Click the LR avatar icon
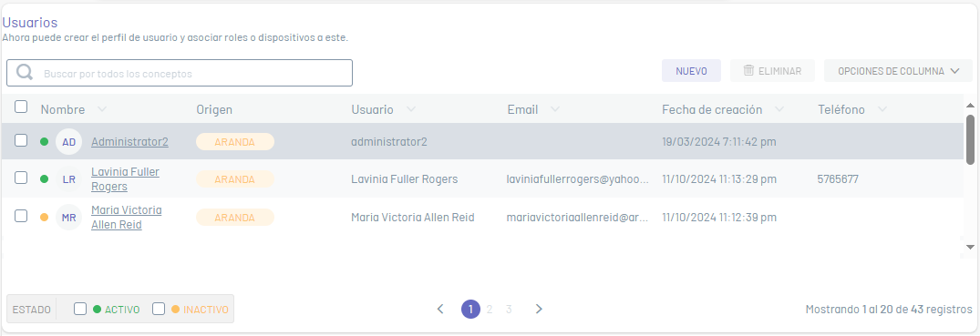 coord(68,179)
